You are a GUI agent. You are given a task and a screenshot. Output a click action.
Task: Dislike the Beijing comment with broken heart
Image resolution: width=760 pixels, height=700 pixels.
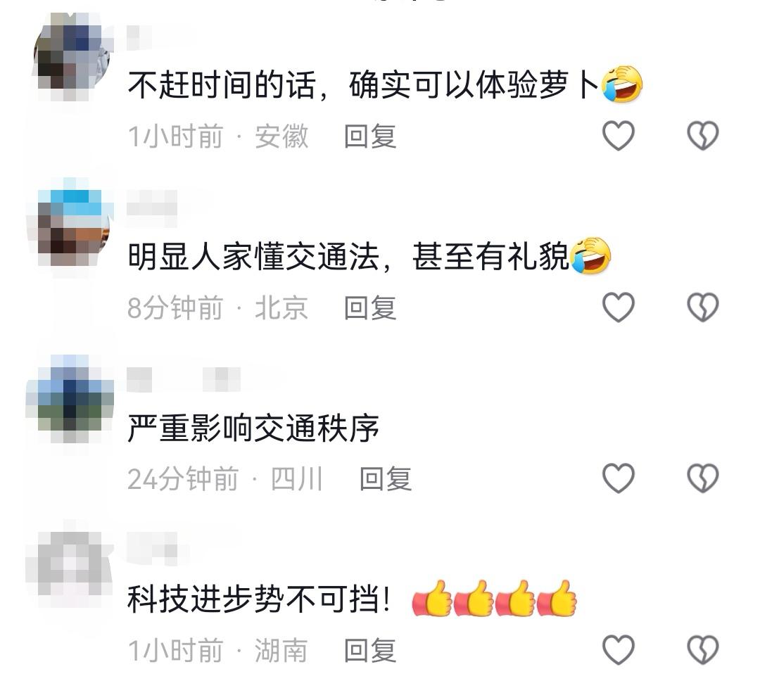click(x=703, y=307)
